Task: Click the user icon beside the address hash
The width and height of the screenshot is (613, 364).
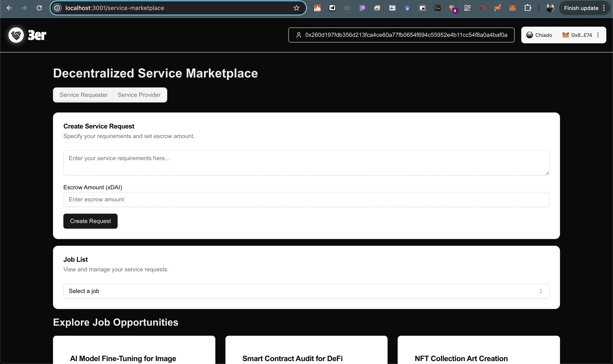Action: point(299,35)
